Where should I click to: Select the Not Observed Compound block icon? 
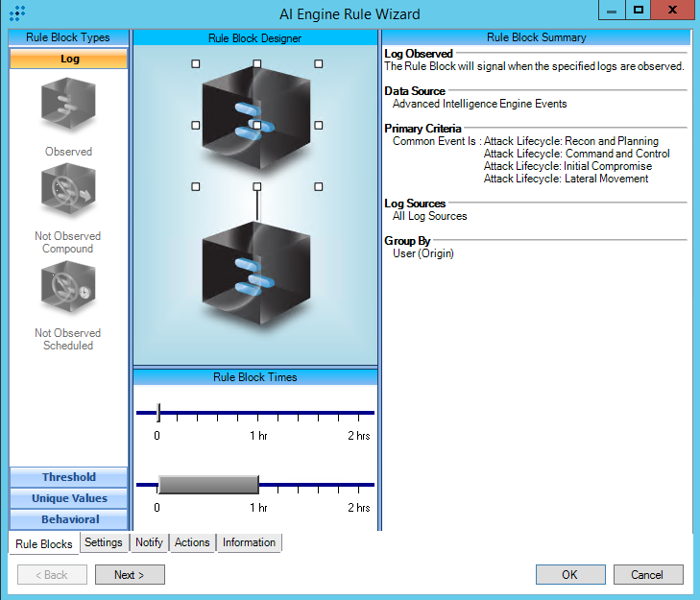point(68,192)
